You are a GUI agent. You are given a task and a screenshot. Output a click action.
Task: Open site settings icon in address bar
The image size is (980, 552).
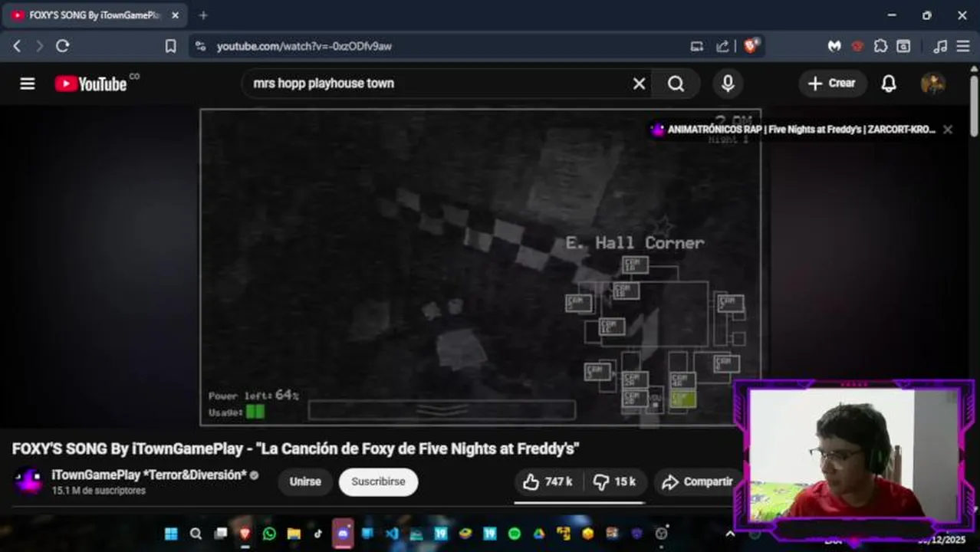(x=201, y=46)
